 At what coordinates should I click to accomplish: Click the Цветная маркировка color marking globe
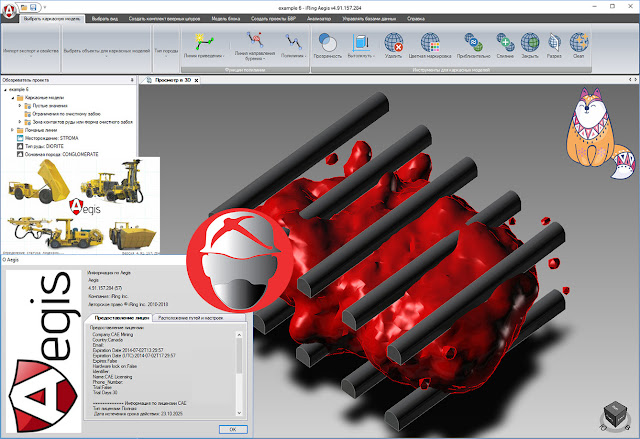click(x=430, y=42)
